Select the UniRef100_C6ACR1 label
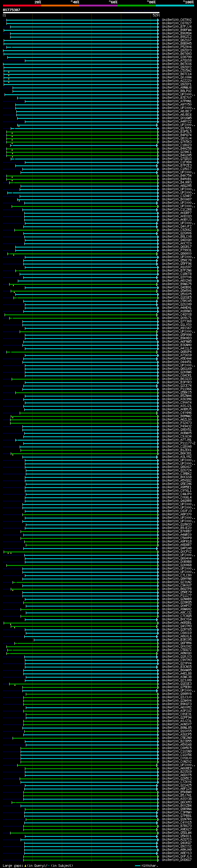 [x=176, y=375]
